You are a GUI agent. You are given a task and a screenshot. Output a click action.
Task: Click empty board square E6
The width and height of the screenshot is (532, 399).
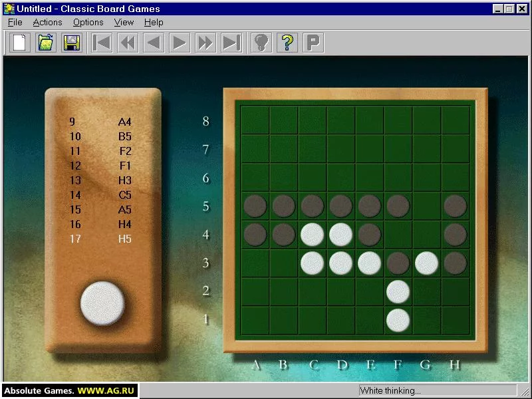(x=370, y=178)
